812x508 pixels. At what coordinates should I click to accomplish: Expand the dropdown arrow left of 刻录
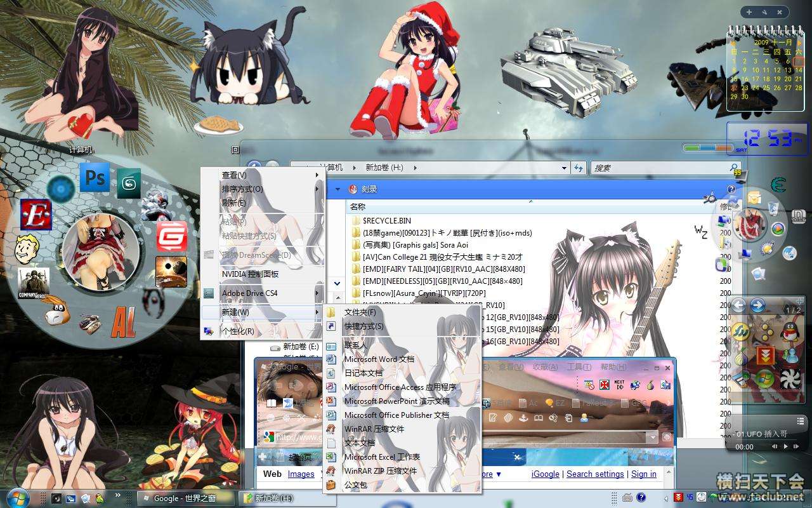point(337,189)
